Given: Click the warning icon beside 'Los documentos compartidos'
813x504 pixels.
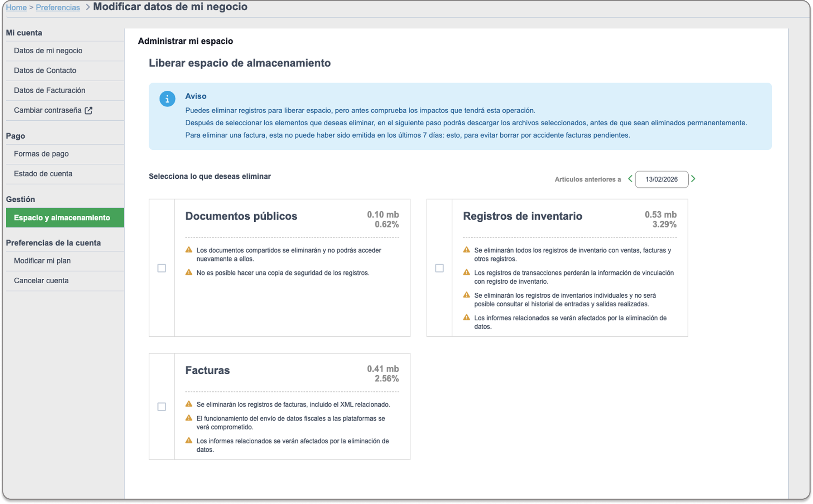Looking at the screenshot, I should (189, 250).
